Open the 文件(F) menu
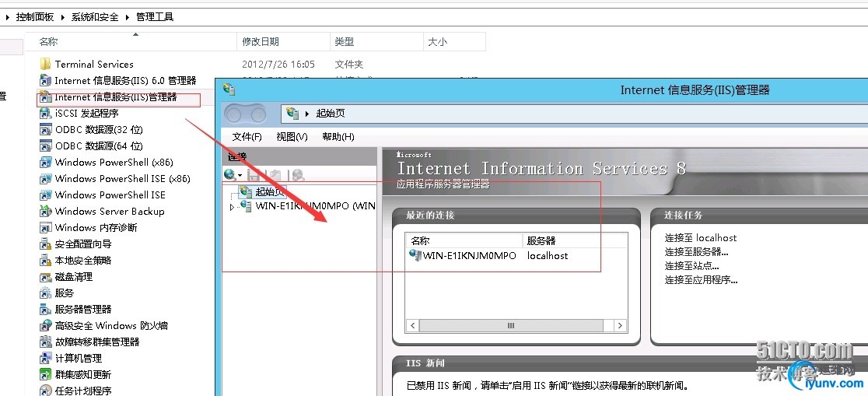Screen dimensions: 868x396 pyautogui.click(x=247, y=137)
